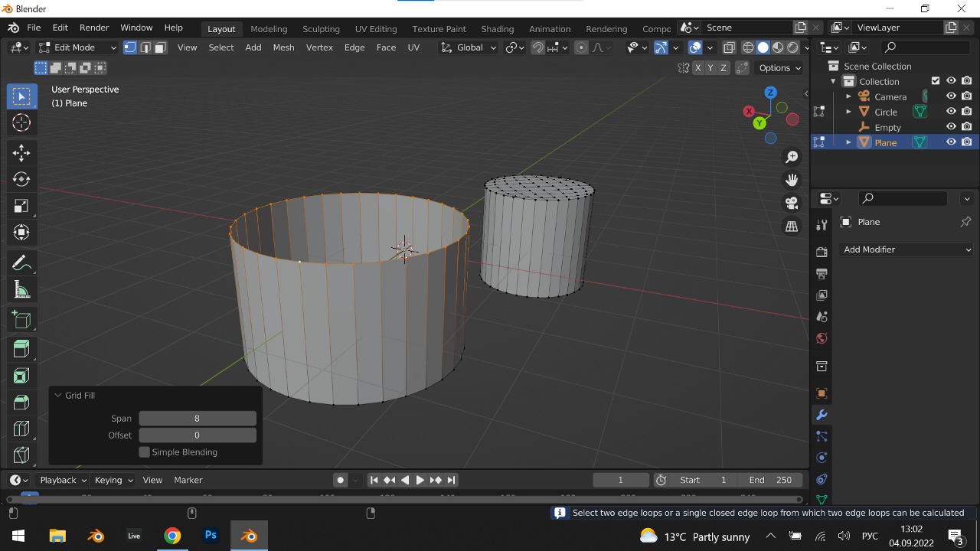Open Physics properties tab icon

[822, 458]
